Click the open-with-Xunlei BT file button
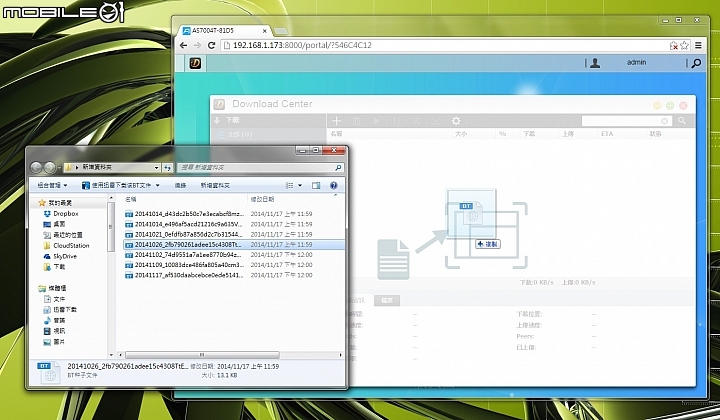720x420 pixels. click(116, 185)
